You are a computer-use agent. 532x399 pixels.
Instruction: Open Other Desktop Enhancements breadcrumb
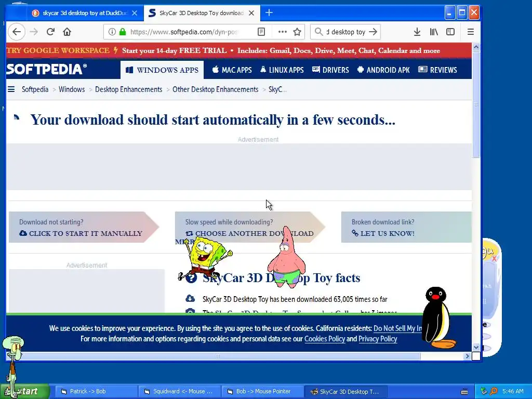pyautogui.click(x=216, y=89)
